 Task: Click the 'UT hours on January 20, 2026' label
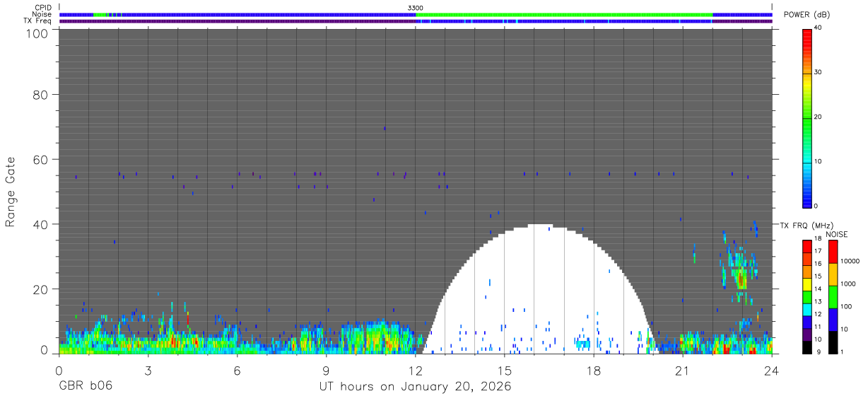pos(415,387)
